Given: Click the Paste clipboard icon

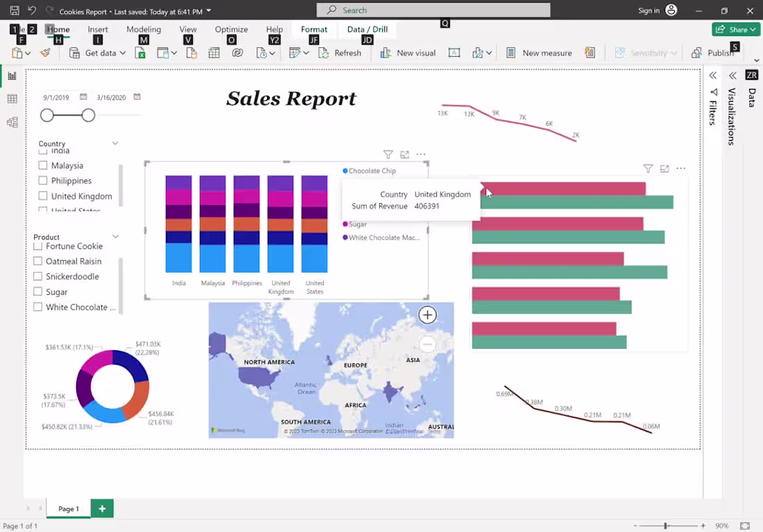Looking at the screenshot, I should tap(17, 53).
